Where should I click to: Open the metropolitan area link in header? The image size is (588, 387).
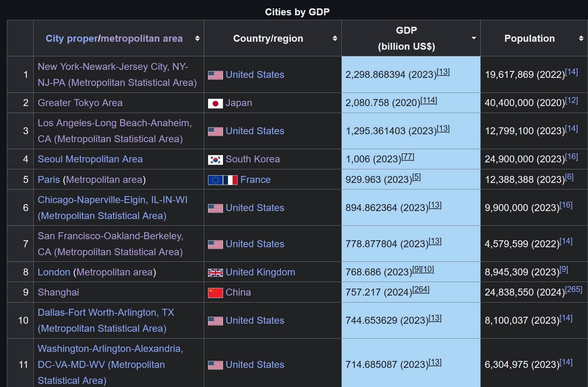coord(142,38)
